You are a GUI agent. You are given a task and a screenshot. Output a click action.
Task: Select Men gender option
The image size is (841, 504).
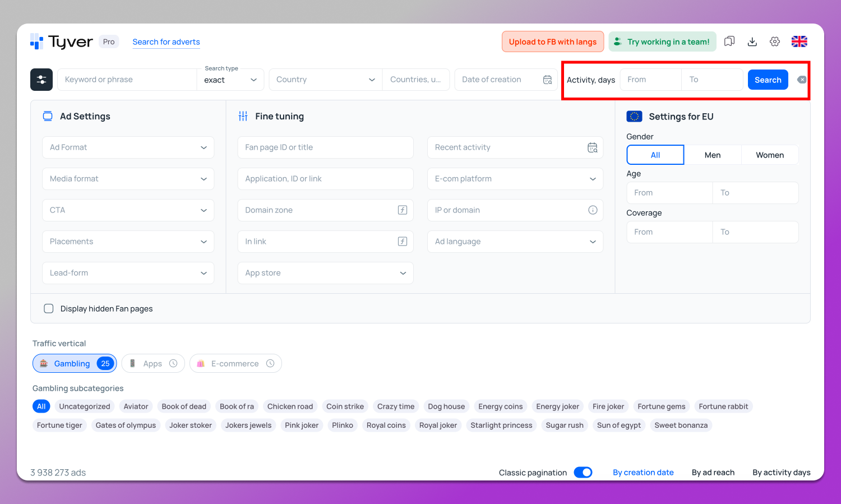click(712, 155)
